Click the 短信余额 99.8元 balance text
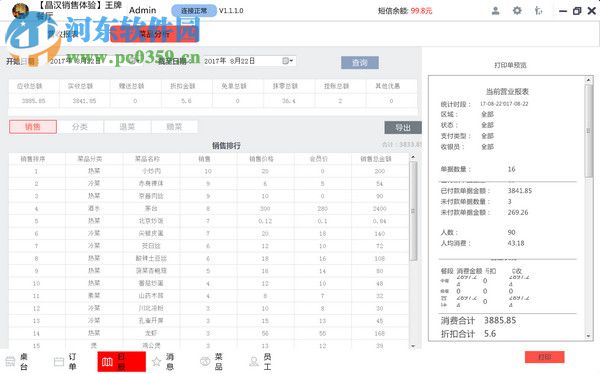The width and height of the screenshot is (600, 374). pyautogui.click(x=405, y=11)
